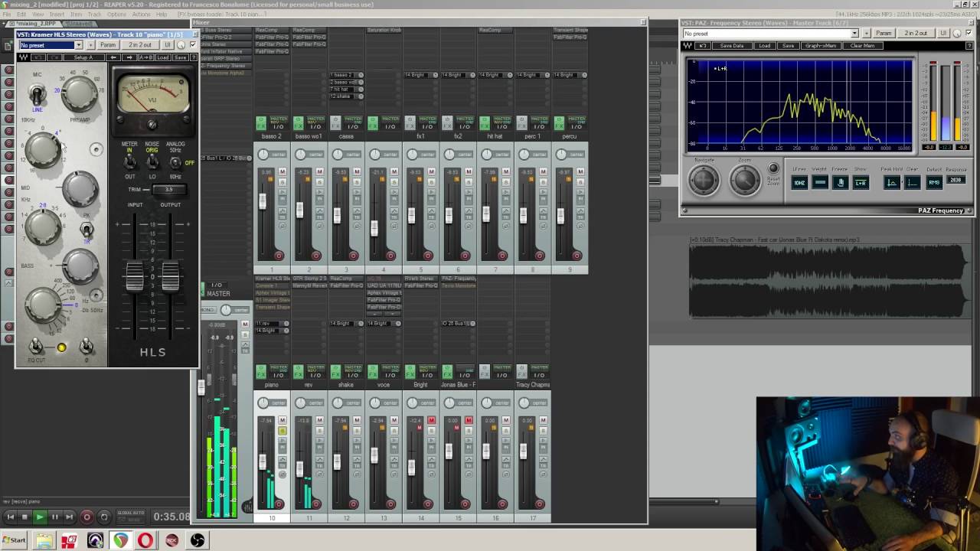980x551 pixels.
Task: Arm record on basso 2 track
Action: pyautogui.click(x=278, y=256)
